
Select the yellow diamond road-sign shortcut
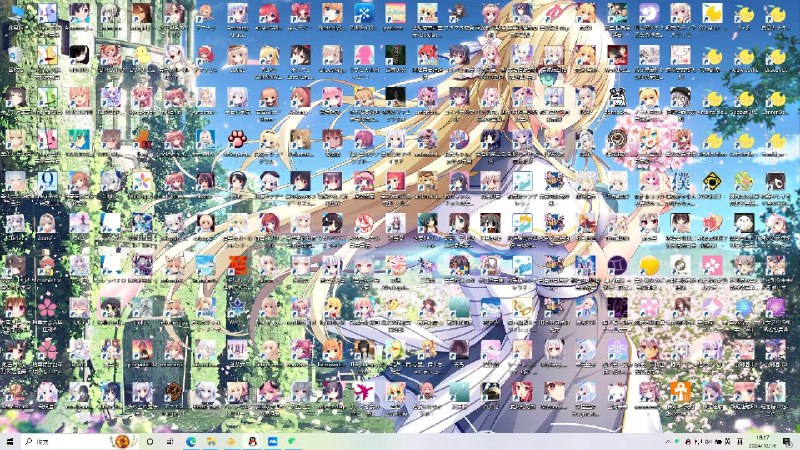pyautogui.click(x=712, y=181)
